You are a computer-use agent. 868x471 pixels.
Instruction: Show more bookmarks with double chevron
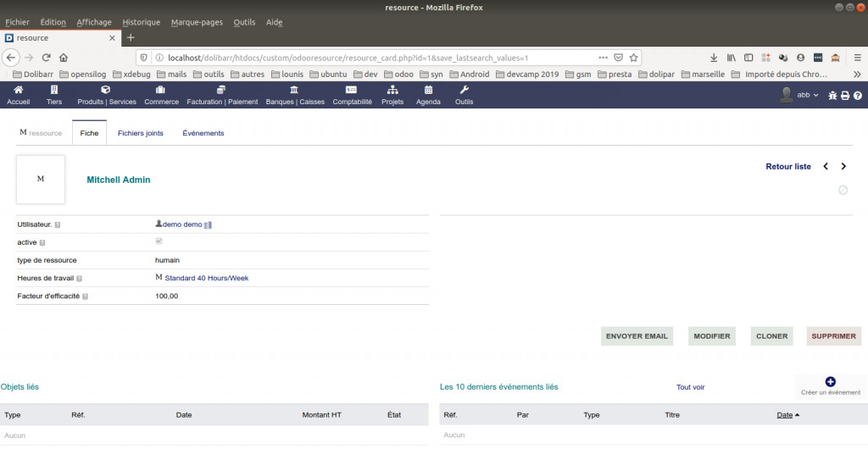coord(857,75)
